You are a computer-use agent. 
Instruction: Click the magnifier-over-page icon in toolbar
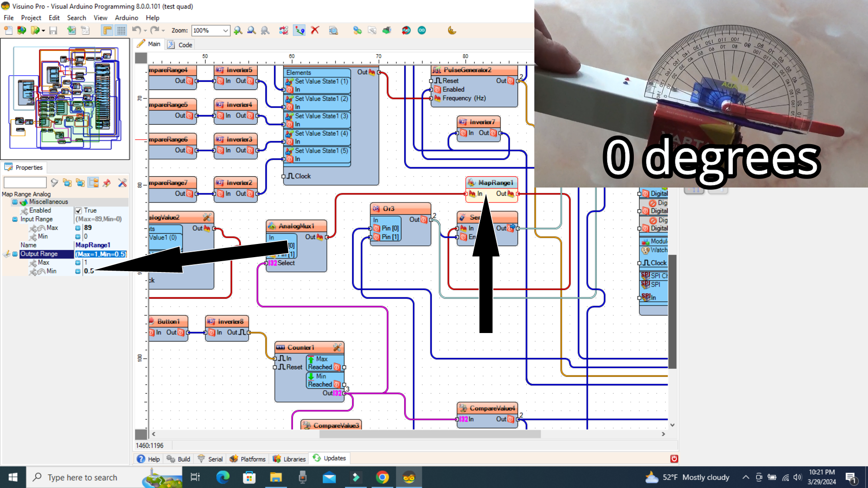333,30
